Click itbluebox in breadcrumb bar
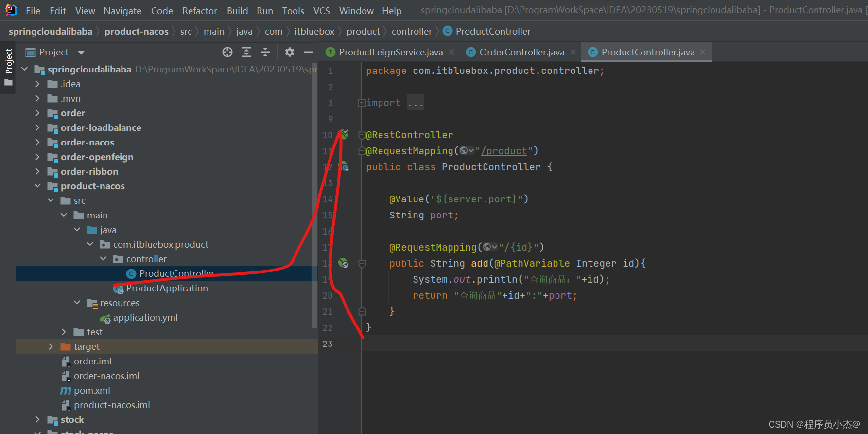 tap(314, 31)
